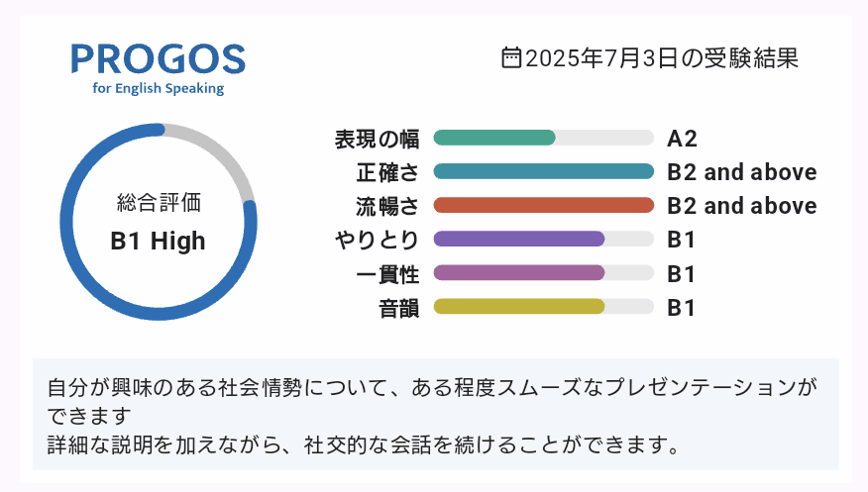Click the teal 正確さ progress bar
This screenshot has height=492, width=868.
544,171
